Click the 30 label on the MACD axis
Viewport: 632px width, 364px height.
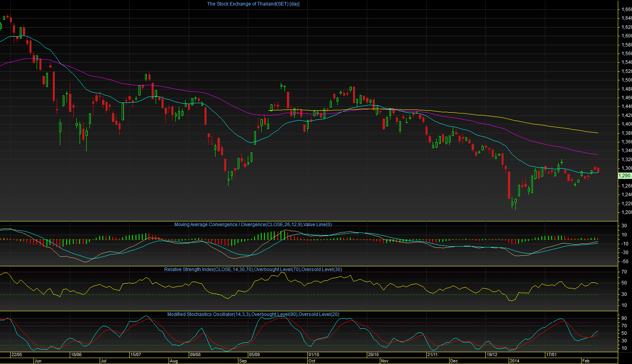pyautogui.click(x=624, y=226)
